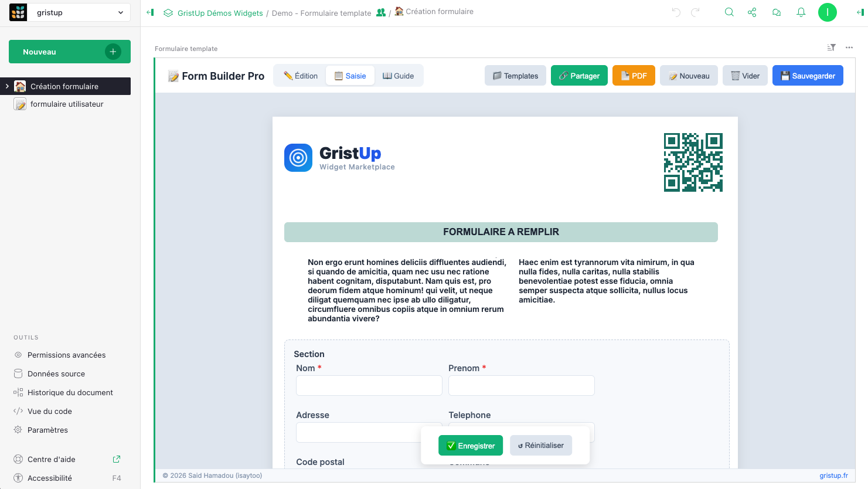Click into the Nom input field
This screenshot has height=489, width=868.
(369, 386)
